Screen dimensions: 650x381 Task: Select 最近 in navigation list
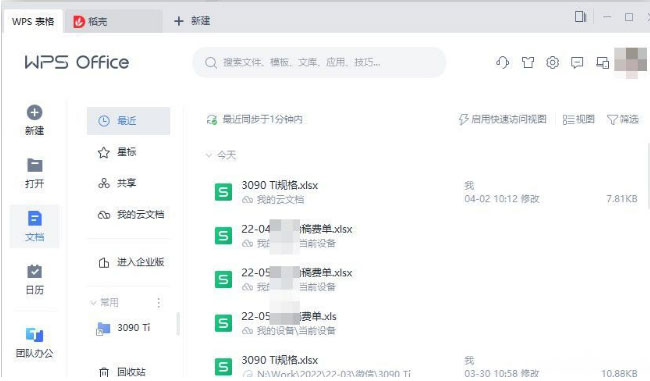click(x=129, y=121)
